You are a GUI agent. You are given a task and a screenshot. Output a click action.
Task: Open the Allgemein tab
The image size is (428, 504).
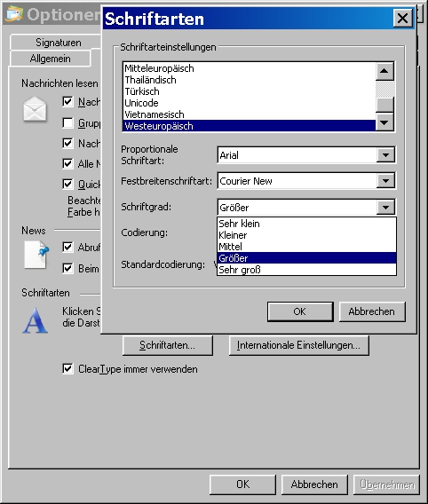(x=50, y=59)
